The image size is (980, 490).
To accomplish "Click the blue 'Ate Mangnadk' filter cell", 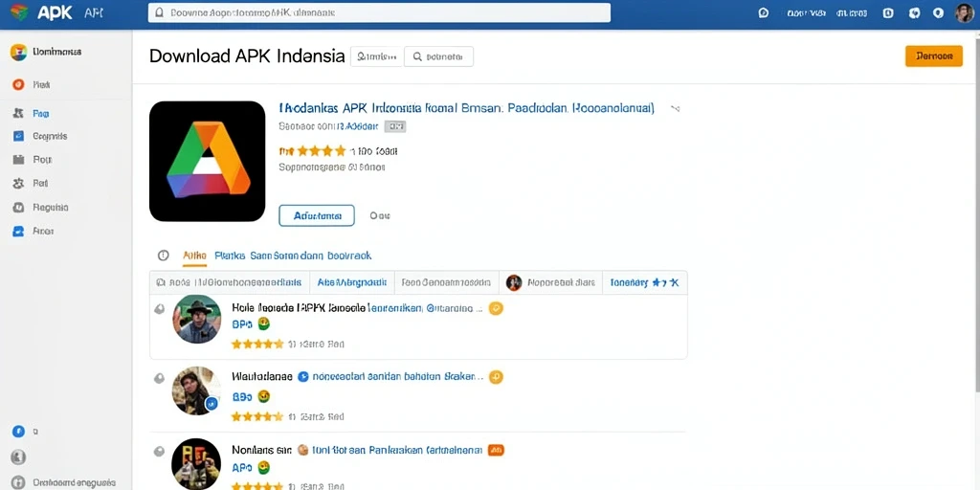I will (x=352, y=282).
